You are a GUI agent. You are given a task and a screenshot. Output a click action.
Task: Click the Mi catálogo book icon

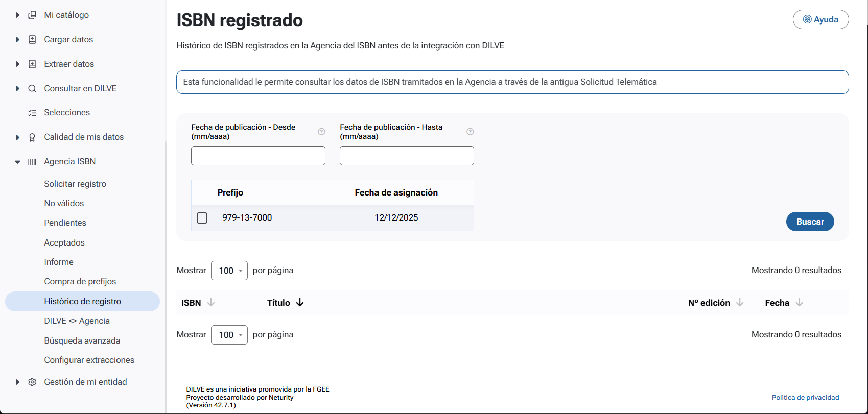coord(32,15)
